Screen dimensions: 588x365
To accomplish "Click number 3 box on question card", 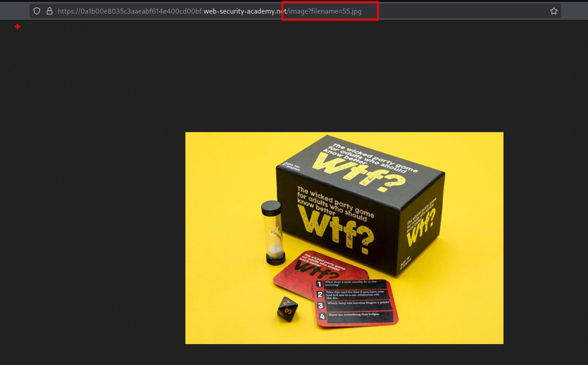I will click(x=321, y=306).
